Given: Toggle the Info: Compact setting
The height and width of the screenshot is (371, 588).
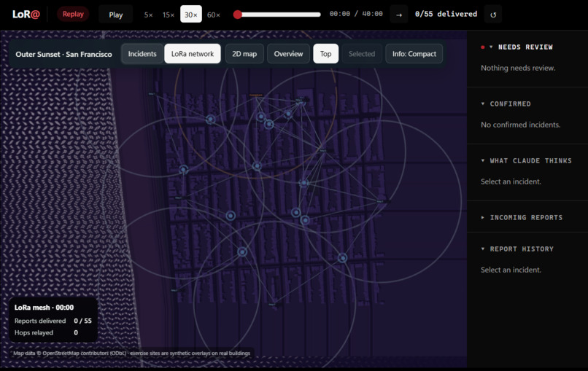Looking at the screenshot, I should [414, 54].
